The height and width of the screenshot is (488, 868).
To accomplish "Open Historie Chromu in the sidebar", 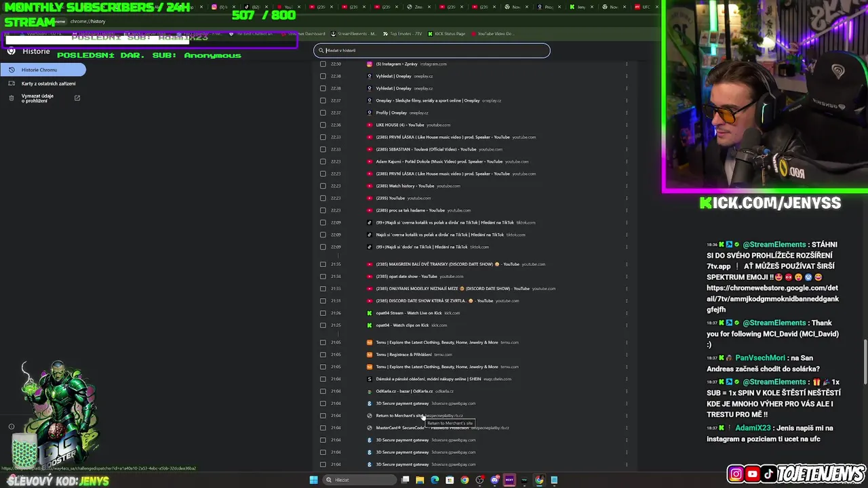I will click(43, 70).
